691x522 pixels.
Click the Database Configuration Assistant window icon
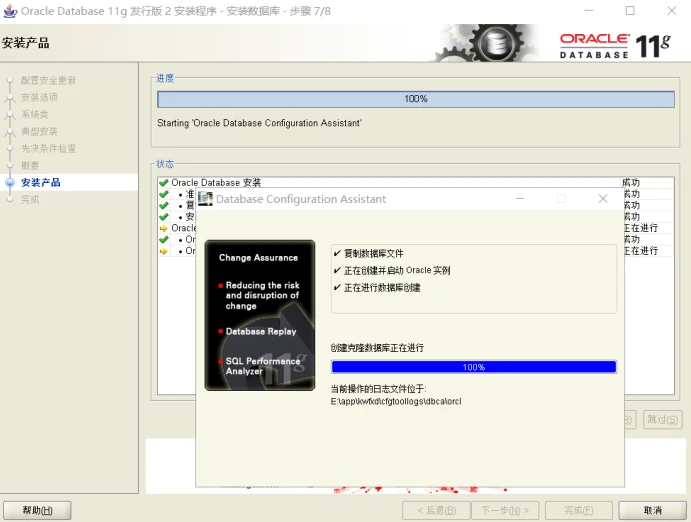[205, 199]
